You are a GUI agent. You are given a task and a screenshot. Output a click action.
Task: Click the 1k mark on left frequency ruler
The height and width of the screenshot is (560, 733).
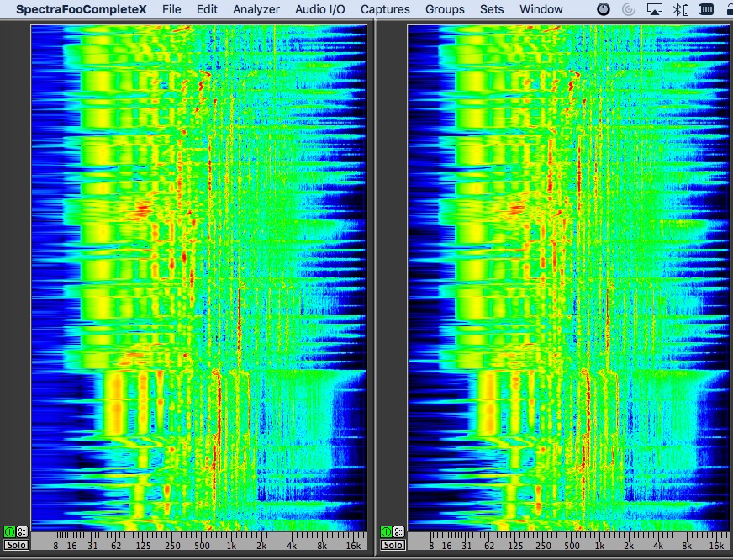pyautogui.click(x=231, y=545)
